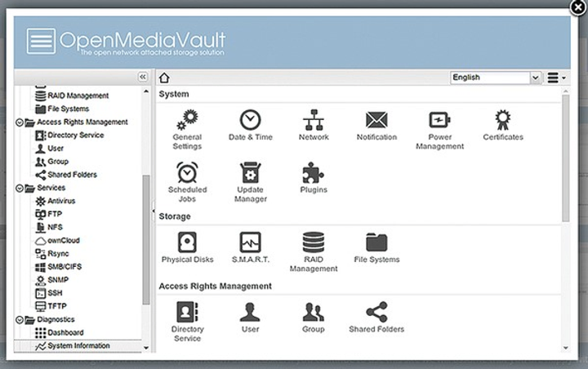Open the Physical Disks icon

pyautogui.click(x=187, y=247)
